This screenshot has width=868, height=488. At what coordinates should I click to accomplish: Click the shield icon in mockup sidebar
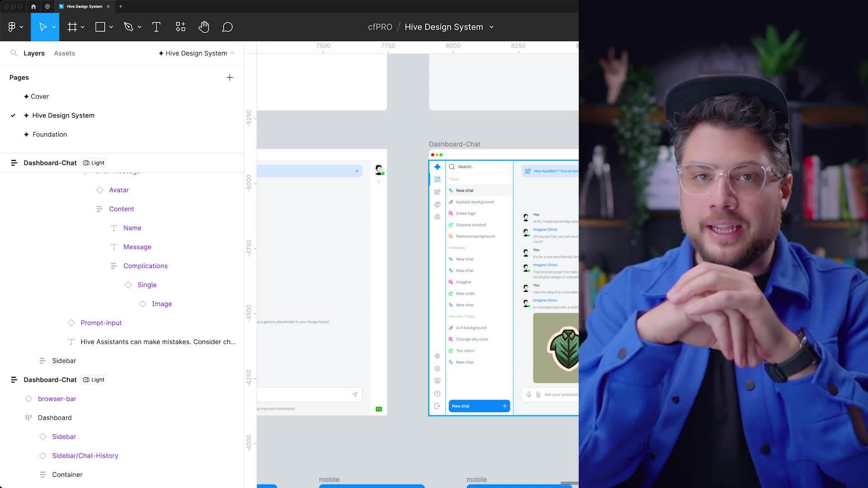click(437, 381)
